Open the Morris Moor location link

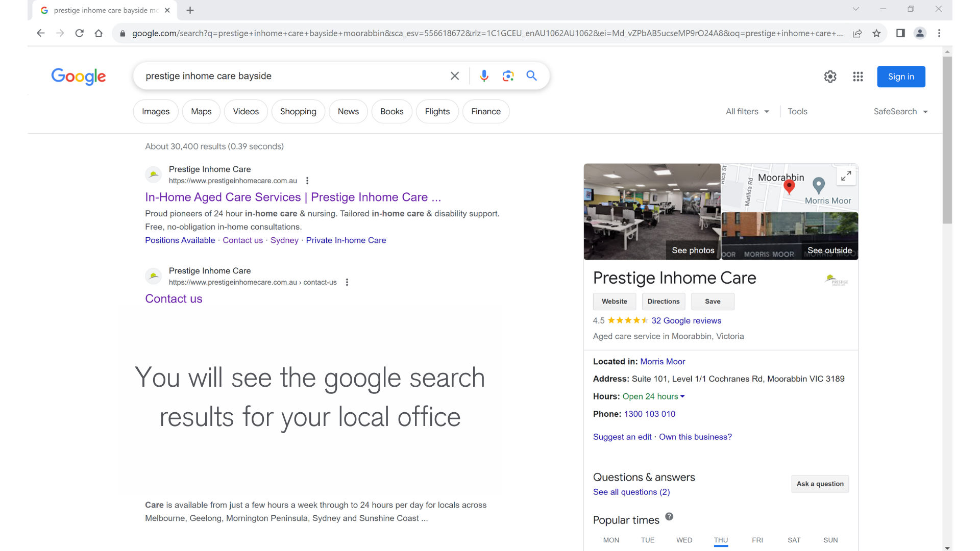pos(663,361)
